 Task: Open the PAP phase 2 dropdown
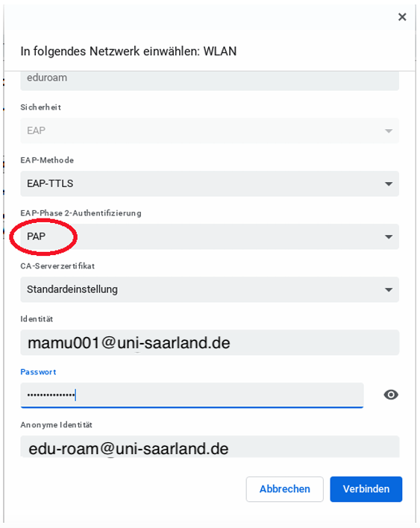(210, 236)
